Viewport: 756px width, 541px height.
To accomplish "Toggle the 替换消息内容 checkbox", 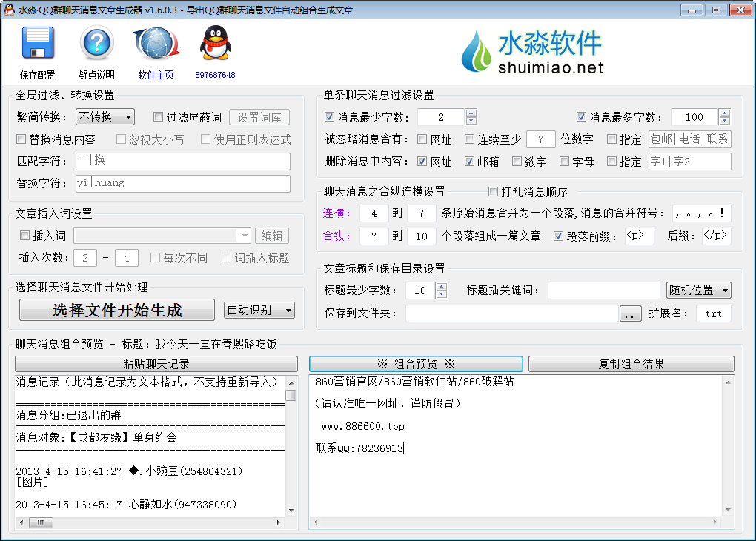I will tap(21, 139).
